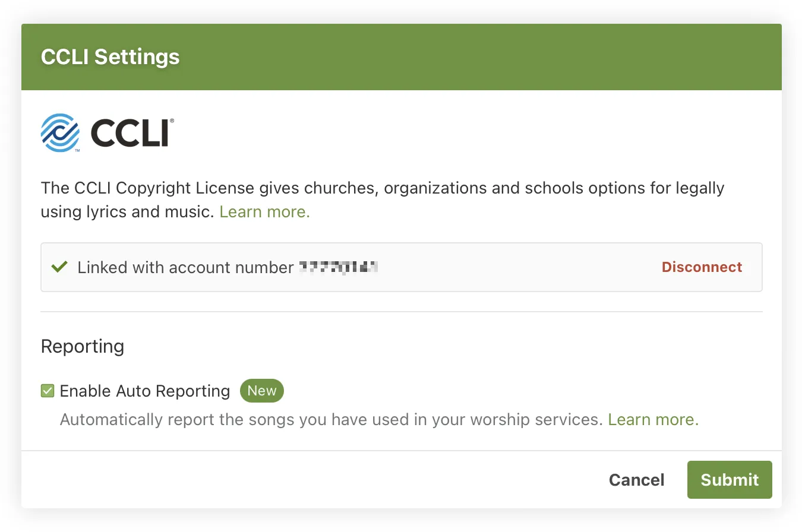Click the Reporting section heading
The width and height of the screenshot is (802, 532).
tap(82, 346)
